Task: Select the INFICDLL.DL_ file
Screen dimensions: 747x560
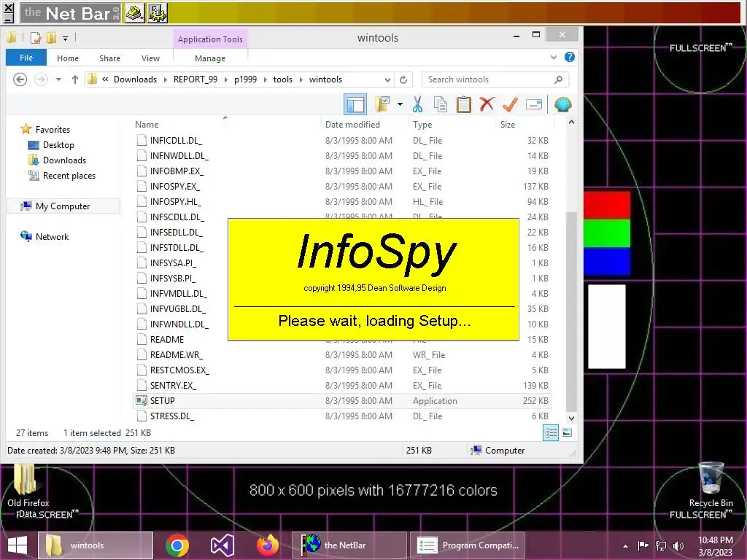Action: click(x=341, y=141)
